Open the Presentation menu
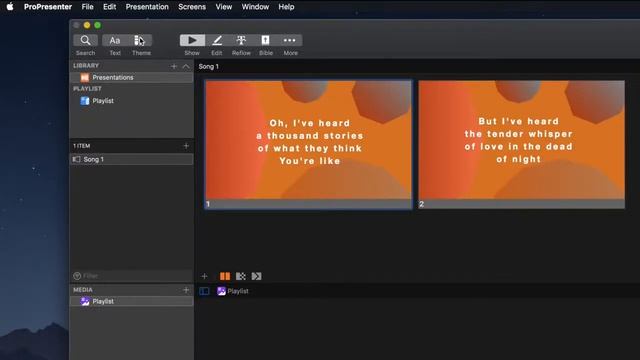The width and height of the screenshot is (640, 360). 147,7
